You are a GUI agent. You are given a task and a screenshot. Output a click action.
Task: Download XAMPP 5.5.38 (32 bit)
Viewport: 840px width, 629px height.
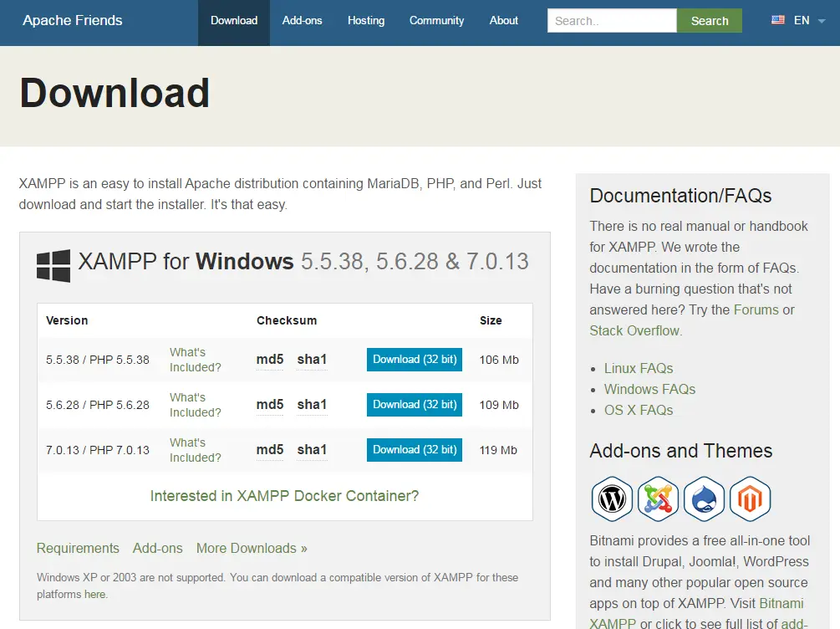[x=414, y=360]
